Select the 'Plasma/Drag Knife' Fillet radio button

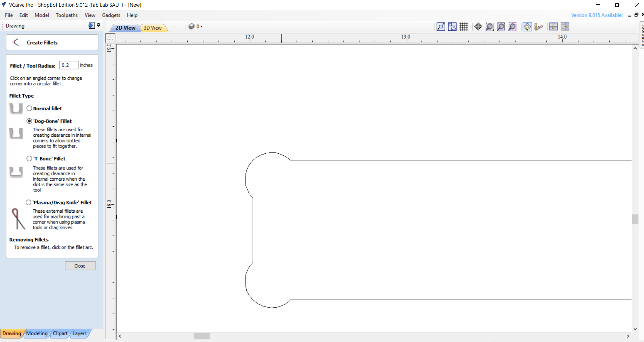28,202
